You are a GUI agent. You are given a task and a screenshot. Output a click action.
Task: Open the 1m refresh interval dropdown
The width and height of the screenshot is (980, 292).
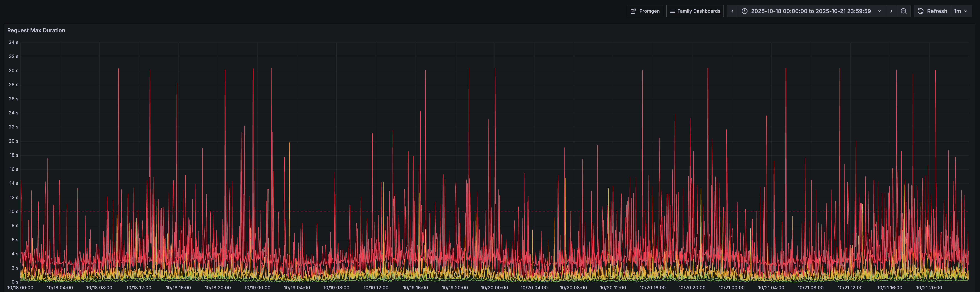click(961, 11)
